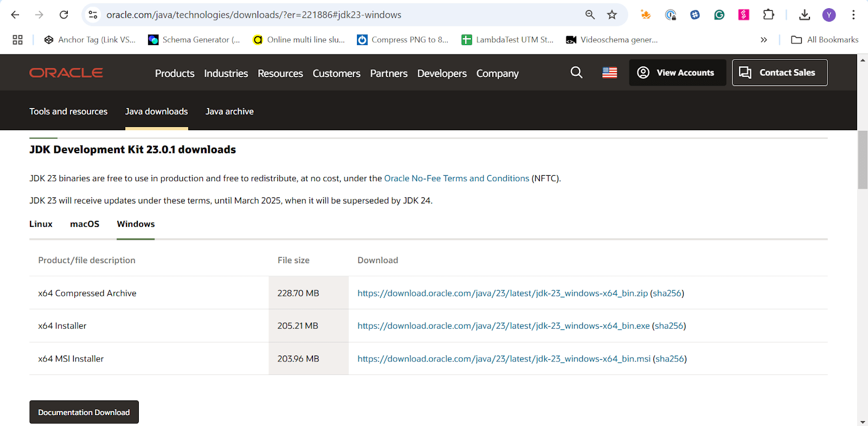This screenshot has width=868, height=426.
Task: Open the Developers menu
Action: point(442,73)
